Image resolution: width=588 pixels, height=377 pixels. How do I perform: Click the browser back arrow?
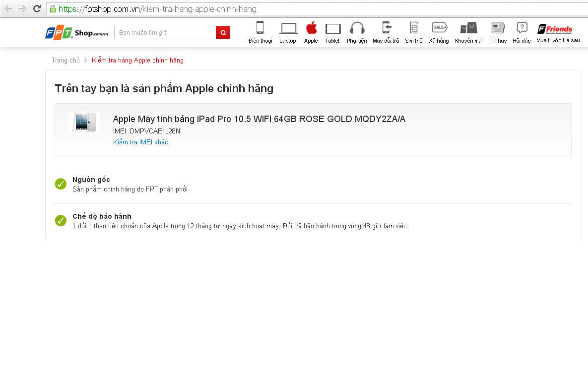[8, 8]
